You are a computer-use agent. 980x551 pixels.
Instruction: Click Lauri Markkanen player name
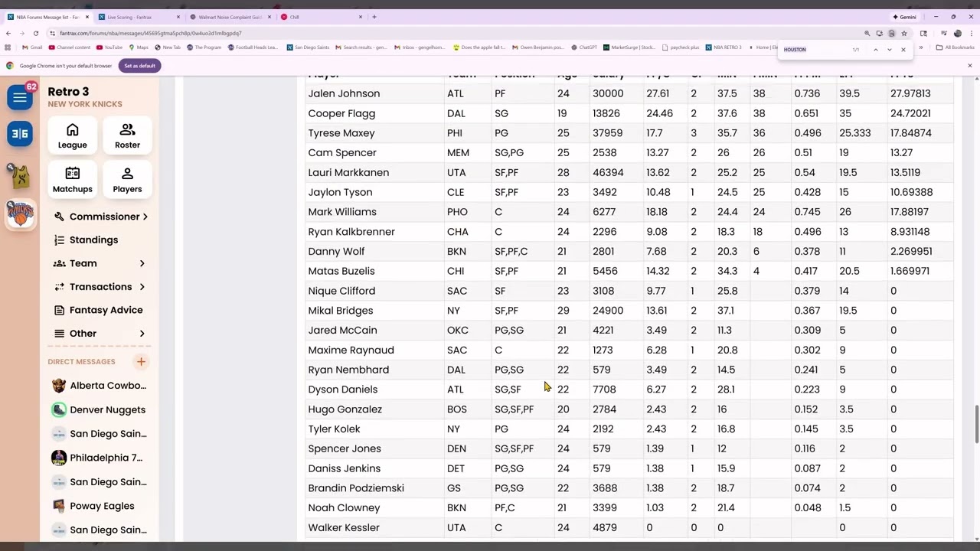pyautogui.click(x=348, y=172)
